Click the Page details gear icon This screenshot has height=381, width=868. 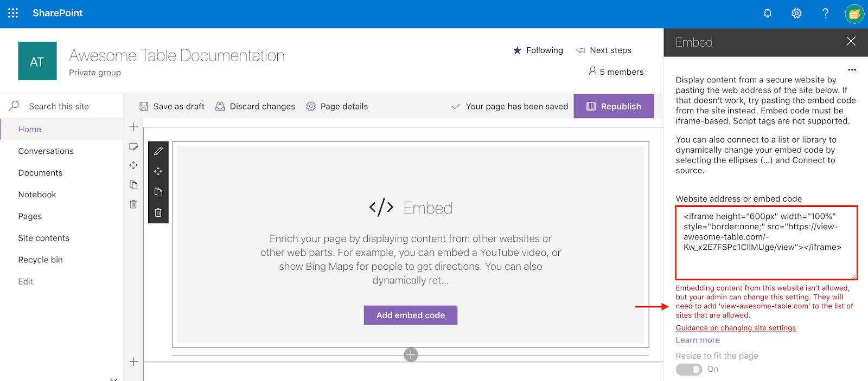(x=311, y=106)
